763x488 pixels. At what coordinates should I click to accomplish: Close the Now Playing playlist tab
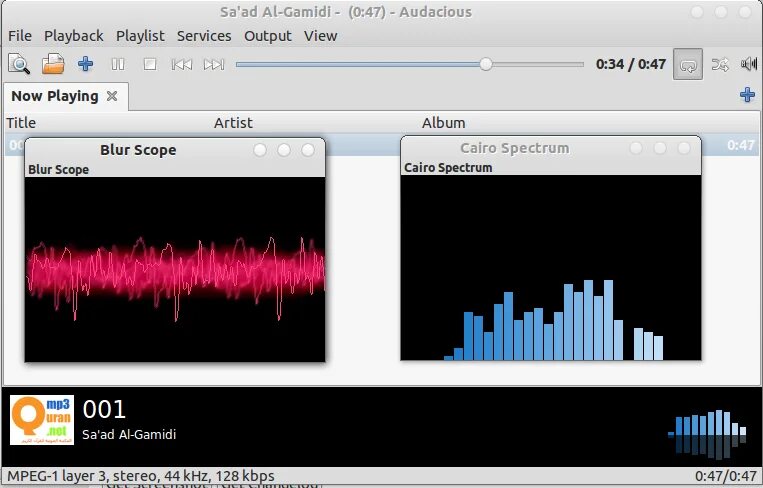point(112,96)
